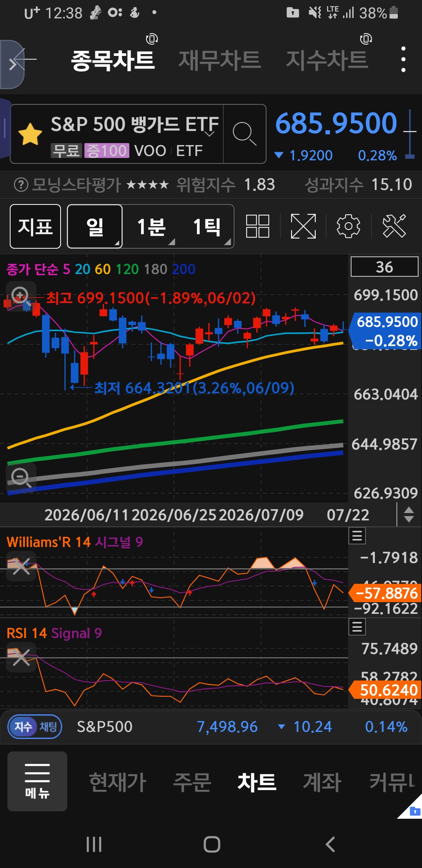Image resolution: width=422 pixels, height=868 pixels.
Task: Zoom out on the chart
Action: pyautogui.click(x=21, y=478)
